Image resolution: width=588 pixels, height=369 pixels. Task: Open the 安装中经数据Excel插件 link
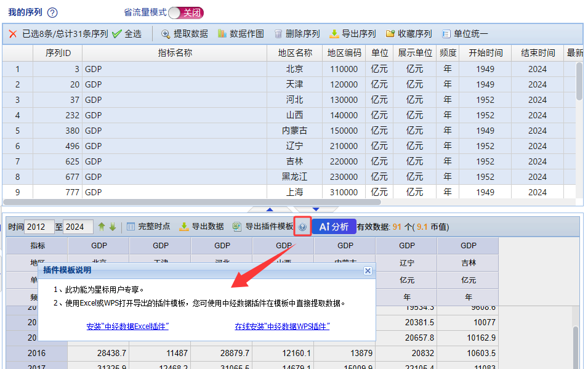pos(127,326)
